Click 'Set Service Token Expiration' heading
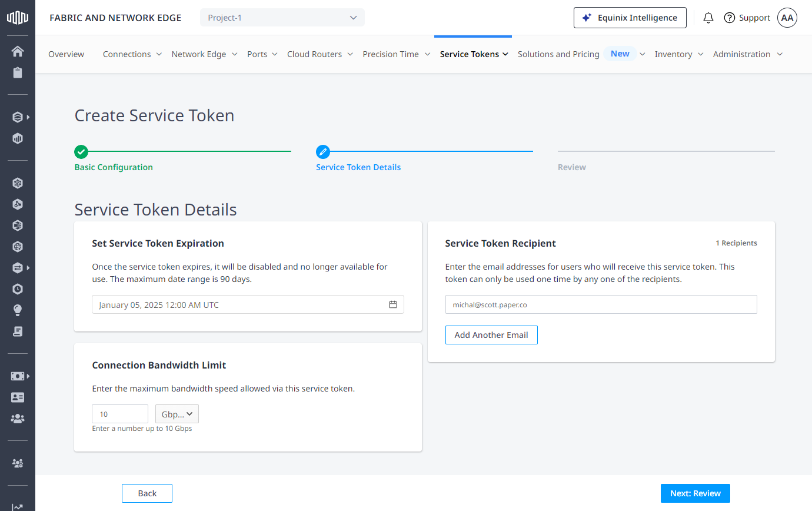Image resolution: width=812 pixels, height=511 pixels. pyautogui.click(x=158, y=243)
